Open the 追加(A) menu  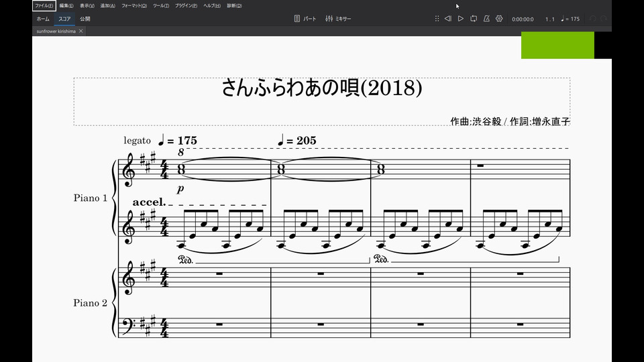(x=107, y=6)
